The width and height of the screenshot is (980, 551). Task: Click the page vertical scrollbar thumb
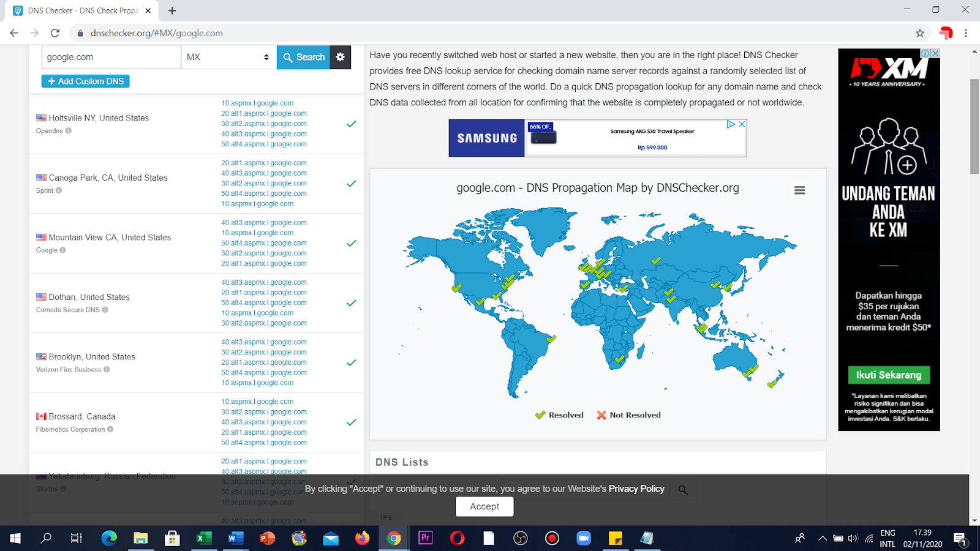pos(974,126)
